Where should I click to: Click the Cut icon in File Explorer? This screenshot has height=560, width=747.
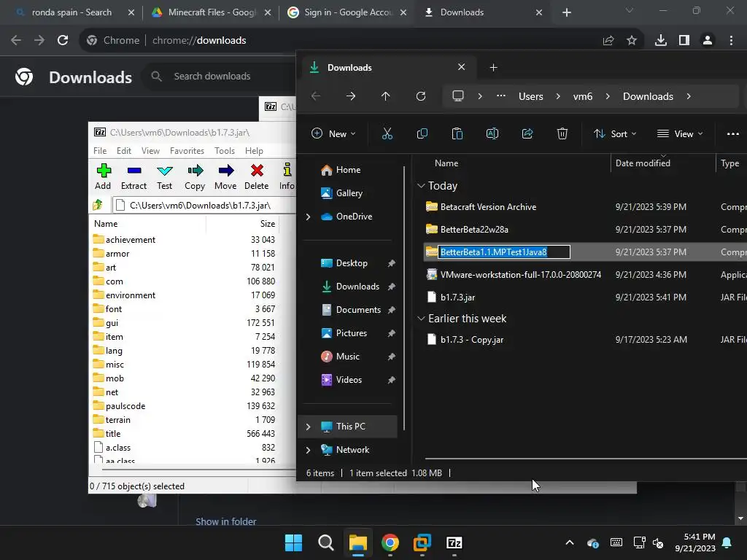click(387, 134)
